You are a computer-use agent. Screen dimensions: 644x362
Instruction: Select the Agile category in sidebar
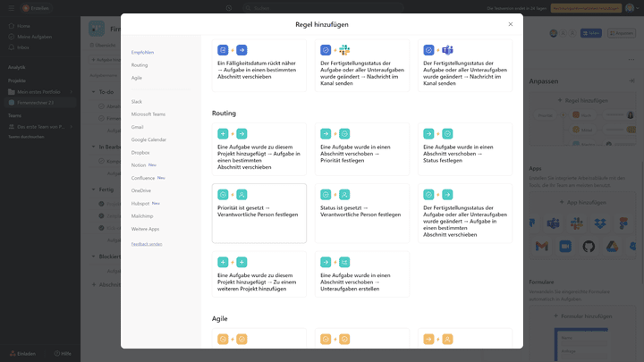(137, 78)
